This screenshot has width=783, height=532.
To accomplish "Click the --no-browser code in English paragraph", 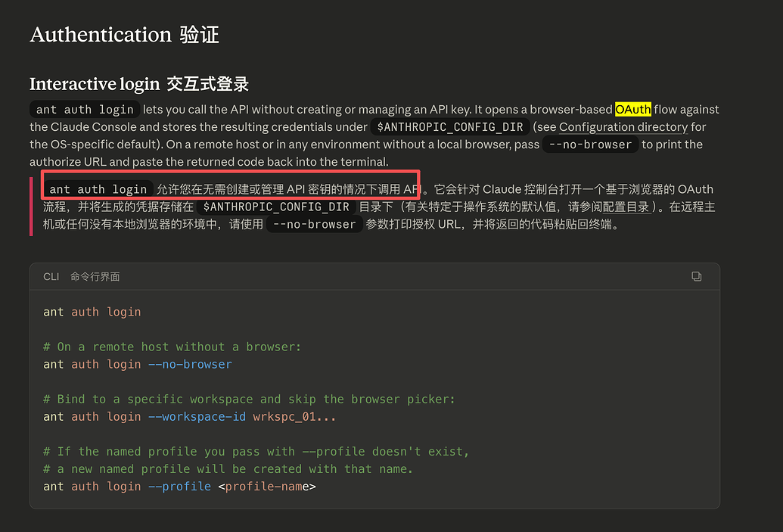I will [590, 145].
